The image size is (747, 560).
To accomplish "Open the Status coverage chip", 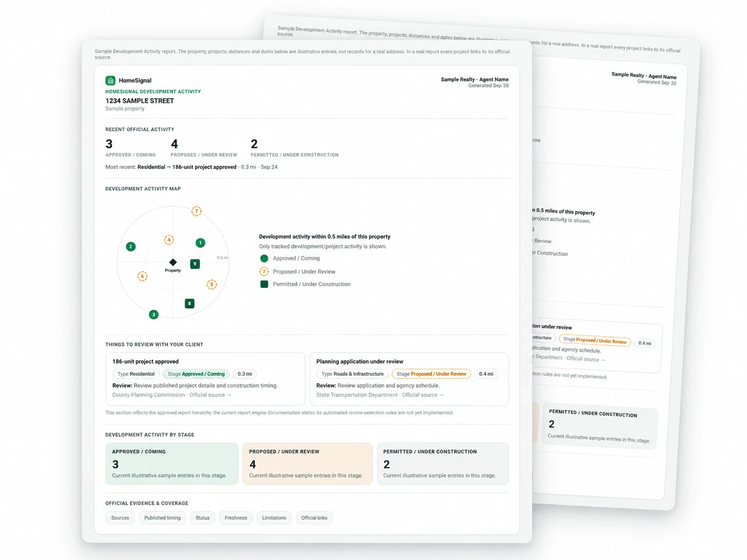I will 203,518.
